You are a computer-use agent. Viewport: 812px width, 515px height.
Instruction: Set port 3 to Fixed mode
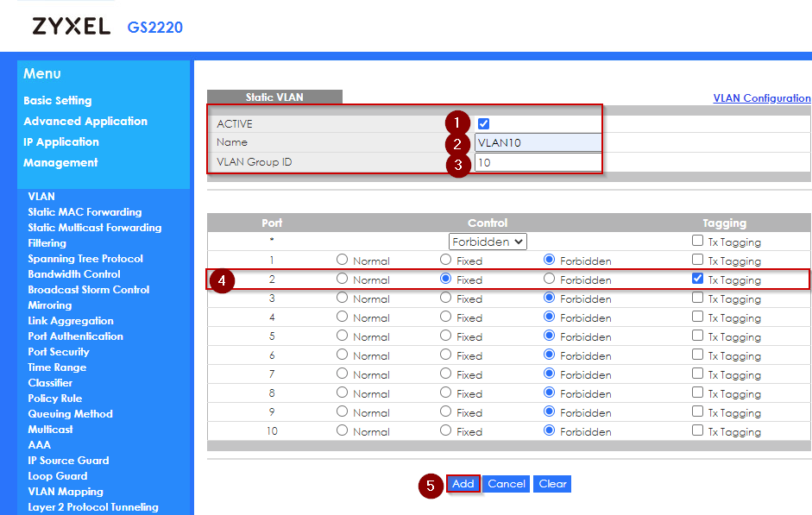[x=444, y=298]
